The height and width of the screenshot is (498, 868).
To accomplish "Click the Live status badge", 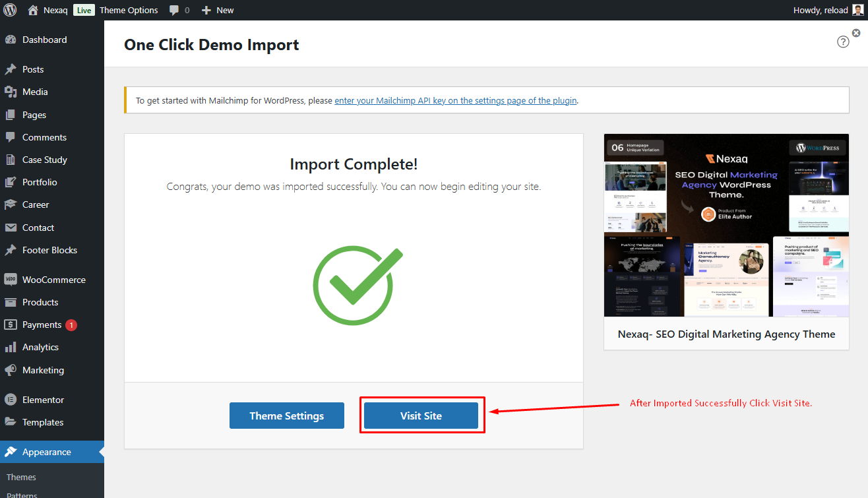I will click(x=84, y=10).
